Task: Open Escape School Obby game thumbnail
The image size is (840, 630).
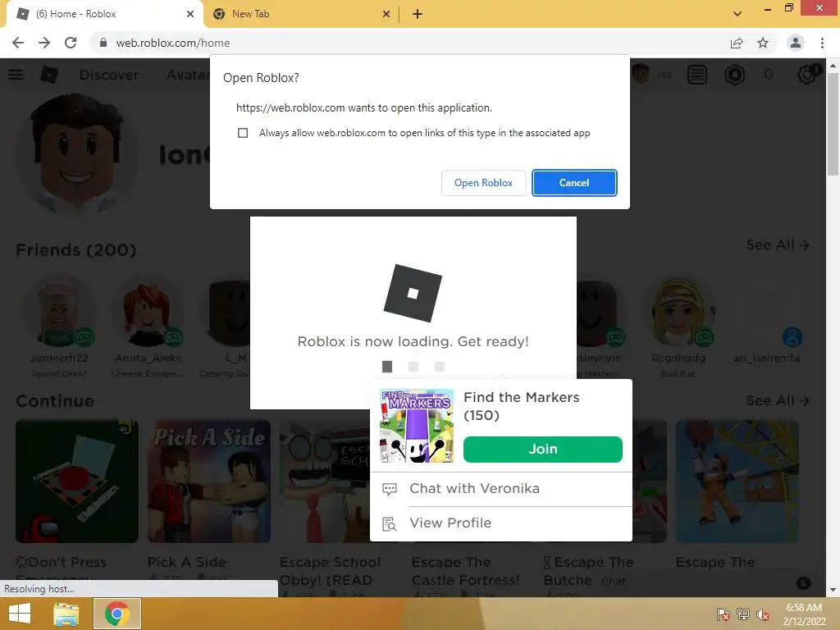Action: 325,481
